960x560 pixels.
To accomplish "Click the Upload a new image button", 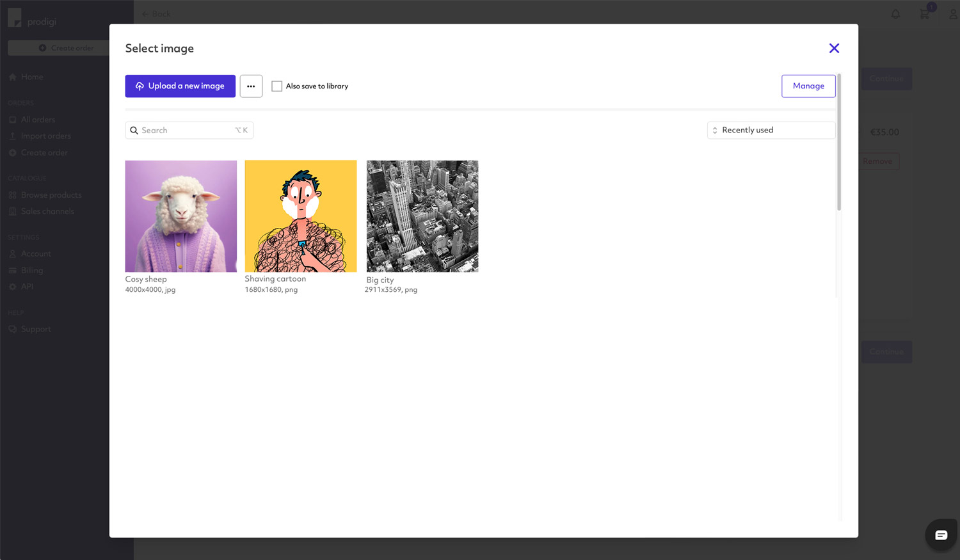I will click(x=180, y=86).
